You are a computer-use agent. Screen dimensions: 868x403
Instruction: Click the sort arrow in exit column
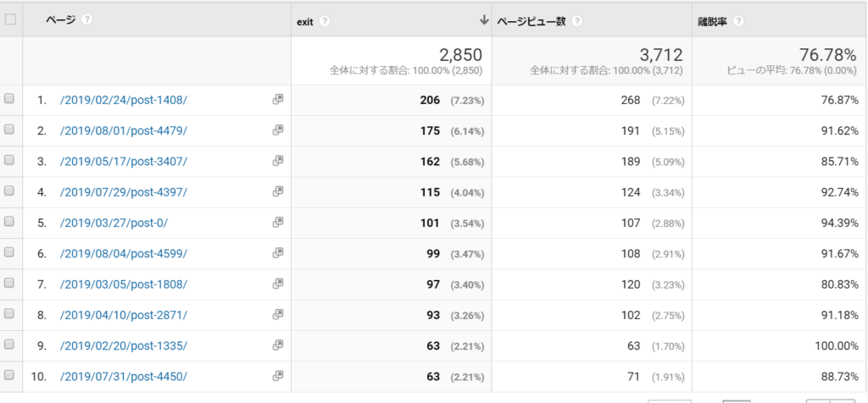pos(483,19)
